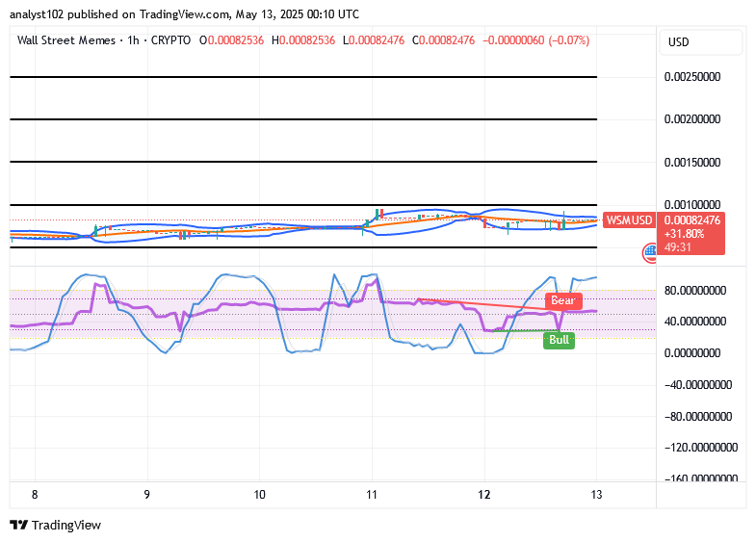Click date 9 on the time axis

click(x=147, y=495)
